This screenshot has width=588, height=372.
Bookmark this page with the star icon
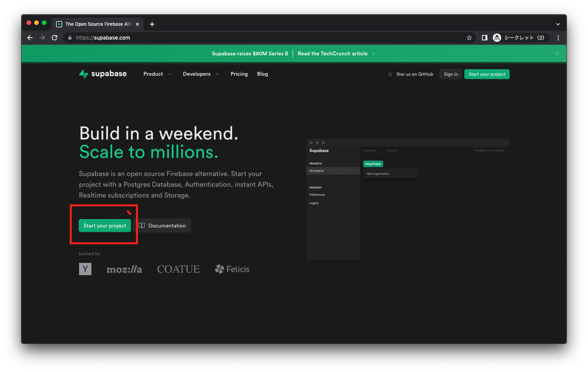tap(469, 38)
